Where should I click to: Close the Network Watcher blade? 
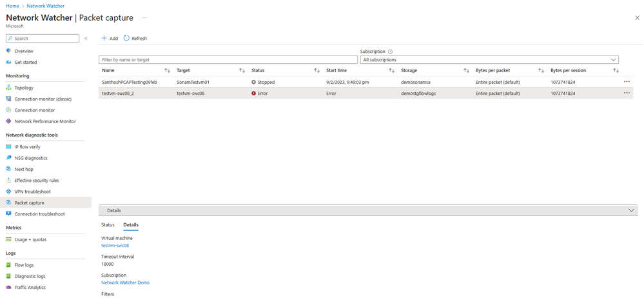click(x=637, y=17)
